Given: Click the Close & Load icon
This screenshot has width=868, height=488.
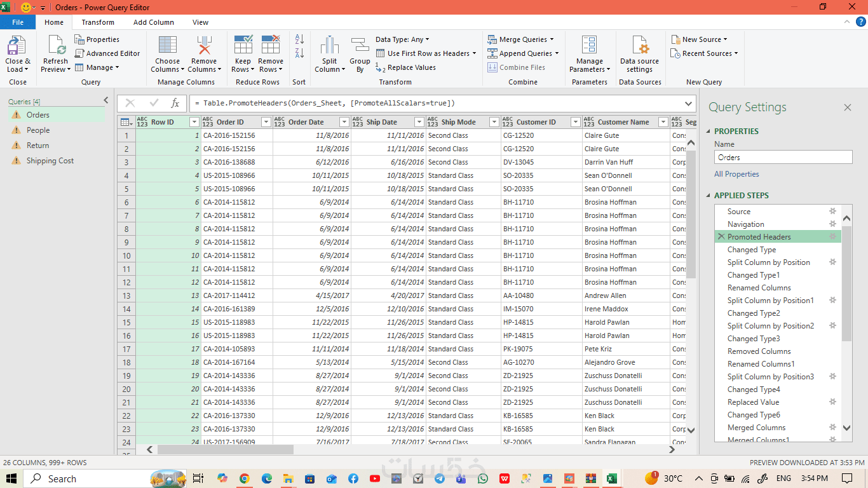Looking at the screenshot, I should [x=17, y=46].
